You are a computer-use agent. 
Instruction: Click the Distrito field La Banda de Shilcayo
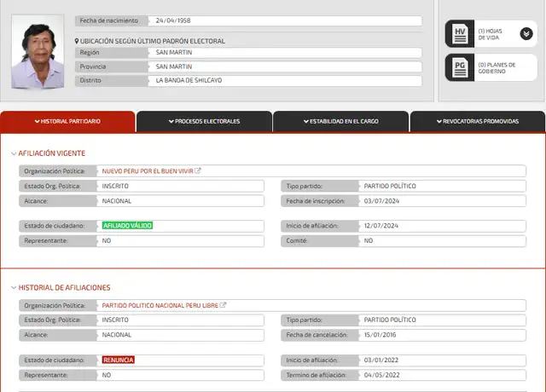tap(285, 80)
